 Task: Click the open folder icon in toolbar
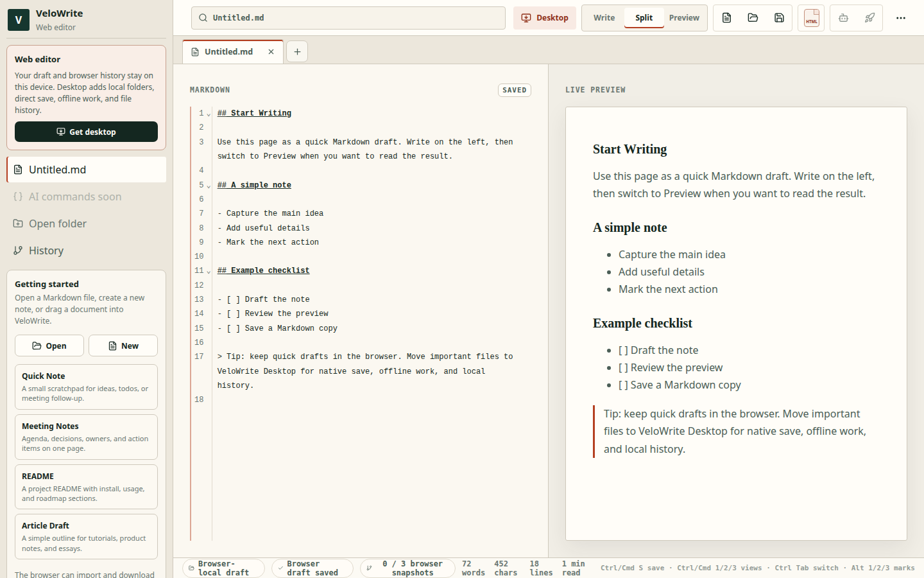[753, 18]
